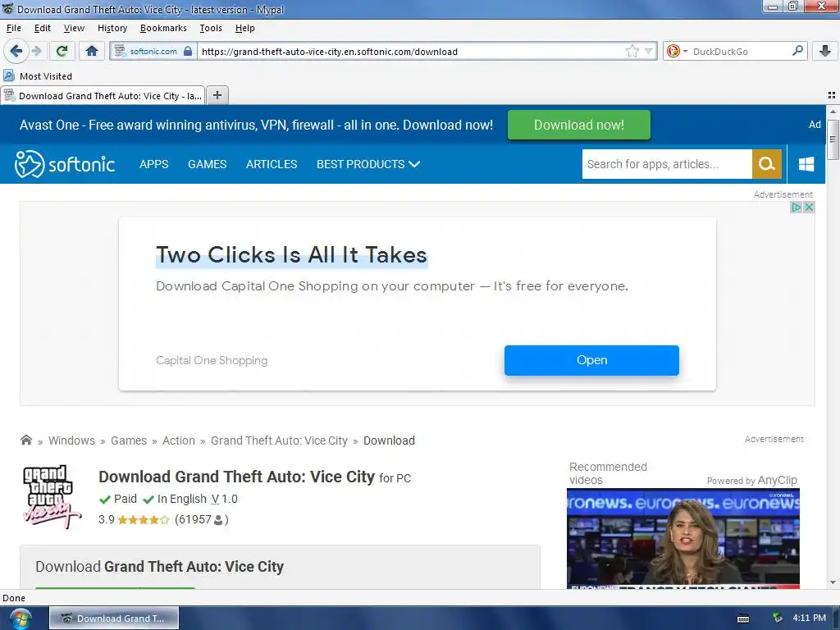
Task: Click the Two Clicks Is All It Takes headline
Action: click(291, 255)
